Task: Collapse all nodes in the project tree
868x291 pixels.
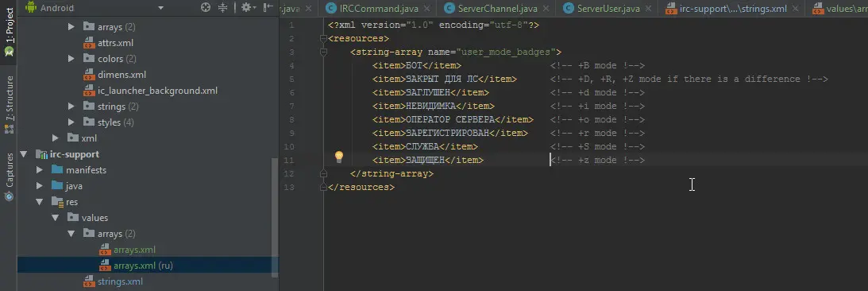Action: [x=222, y=7]
